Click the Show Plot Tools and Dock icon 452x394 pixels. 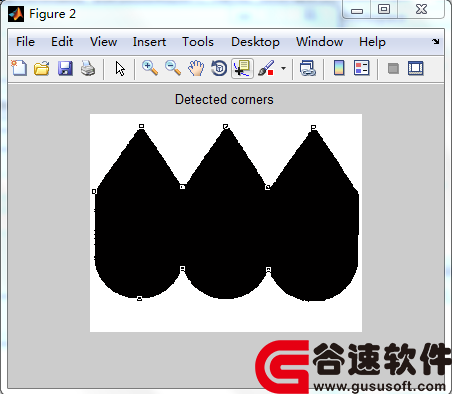tap(416, 68)
